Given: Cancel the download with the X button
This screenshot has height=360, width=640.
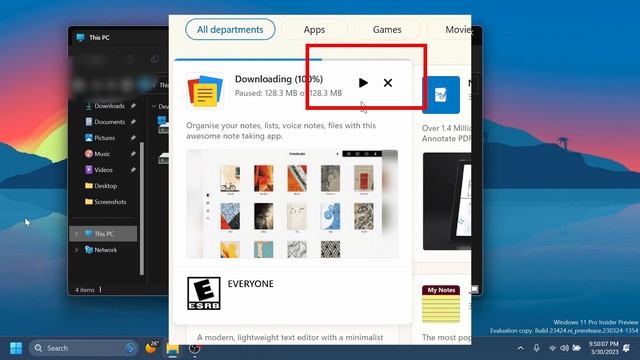Looking at the screenshot, I should tap(388, 83).
